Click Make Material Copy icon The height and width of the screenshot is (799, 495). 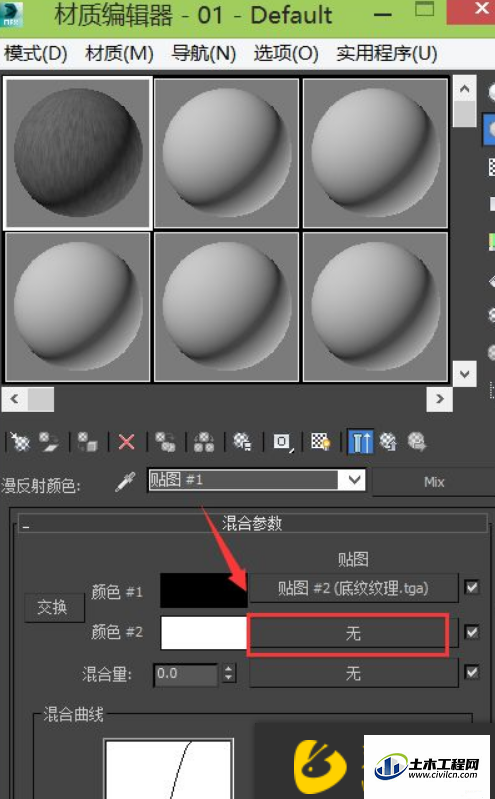[x=165, y=441]
